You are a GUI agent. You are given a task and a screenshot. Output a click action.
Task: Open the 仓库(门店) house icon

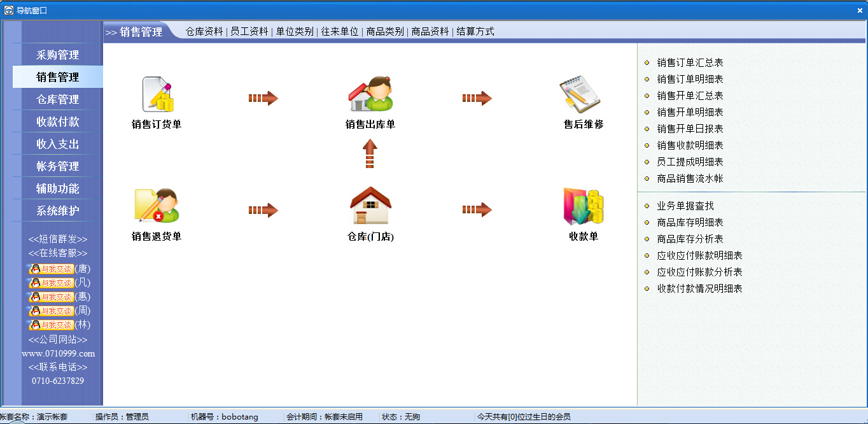[x=370, y=205]
